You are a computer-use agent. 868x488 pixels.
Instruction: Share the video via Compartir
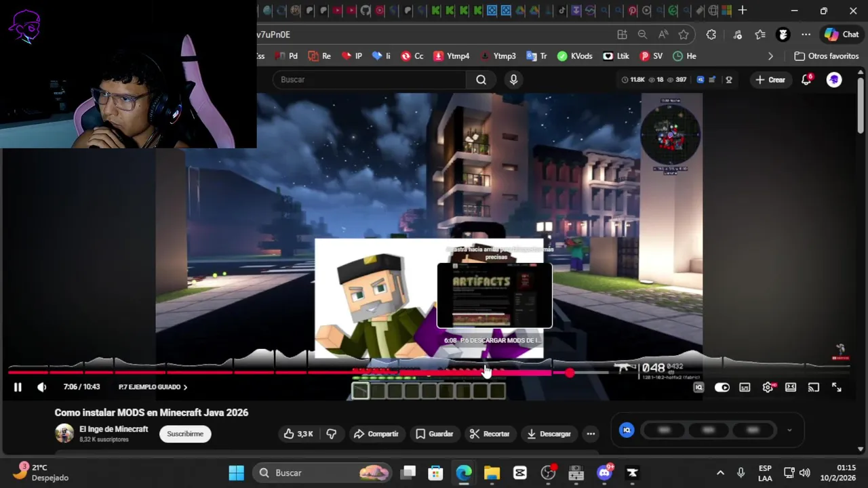click(376, 434)
